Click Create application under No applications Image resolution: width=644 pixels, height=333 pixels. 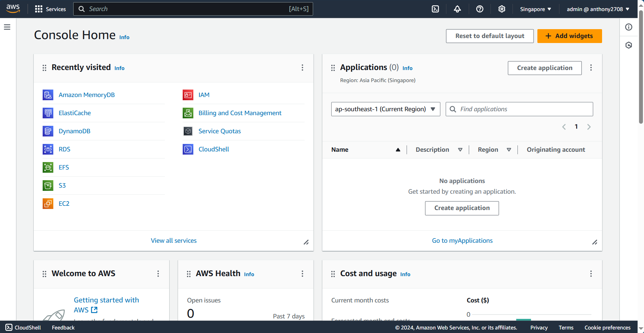point(462,208)
